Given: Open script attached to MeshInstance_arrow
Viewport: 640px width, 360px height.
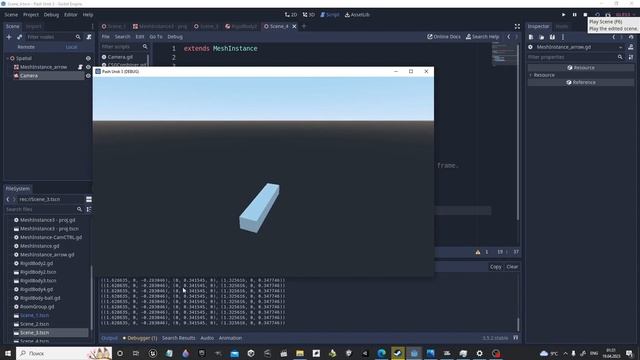Looking at the screenshot, I should coord(80,67).
